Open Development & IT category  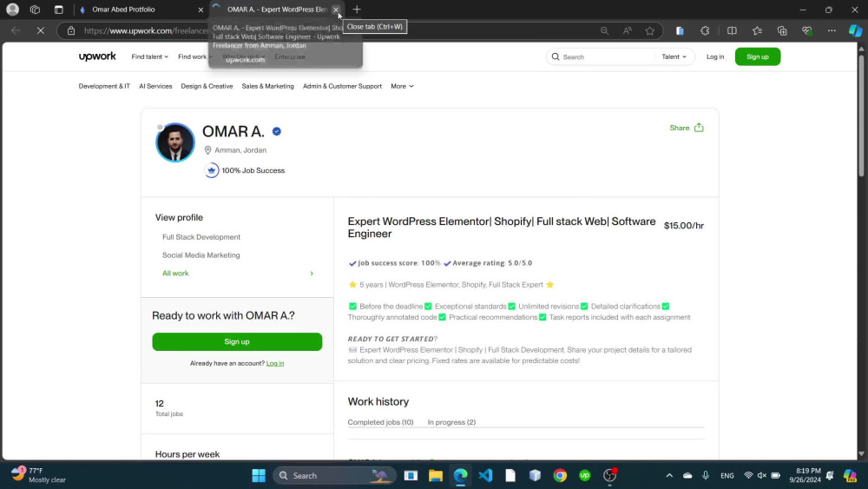click(x=104, y=86)
